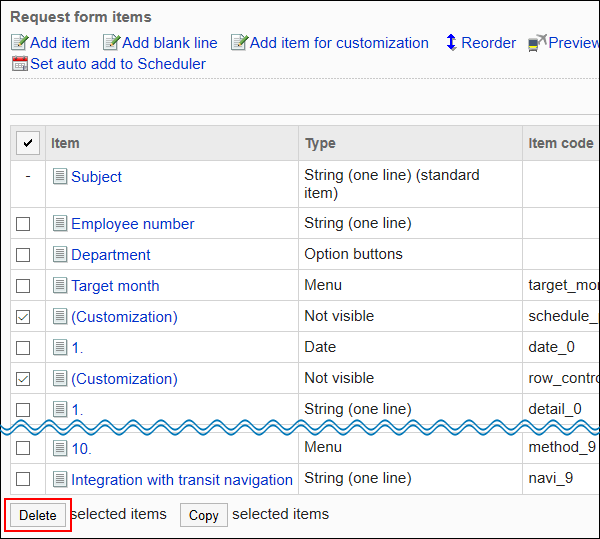Click the 'Request form items' heading
The image size is (600, 539).
point(81,17)
